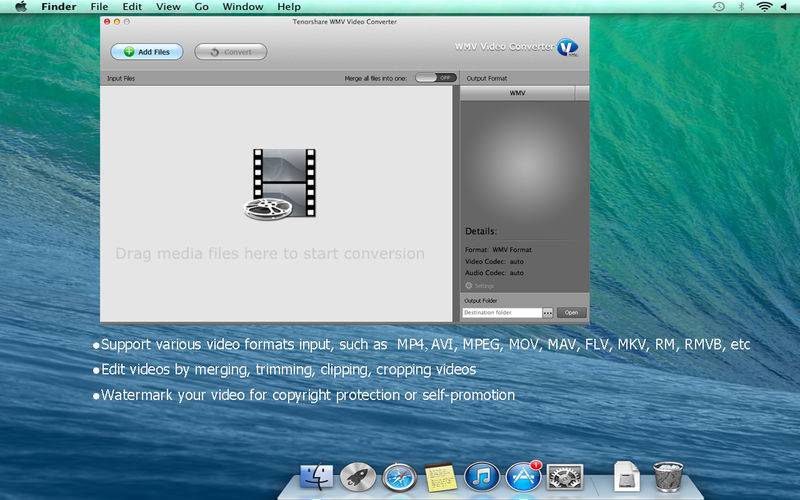Open the Edit menu
Viewport: 800px width, 500px height.
[x=132, y=7]
